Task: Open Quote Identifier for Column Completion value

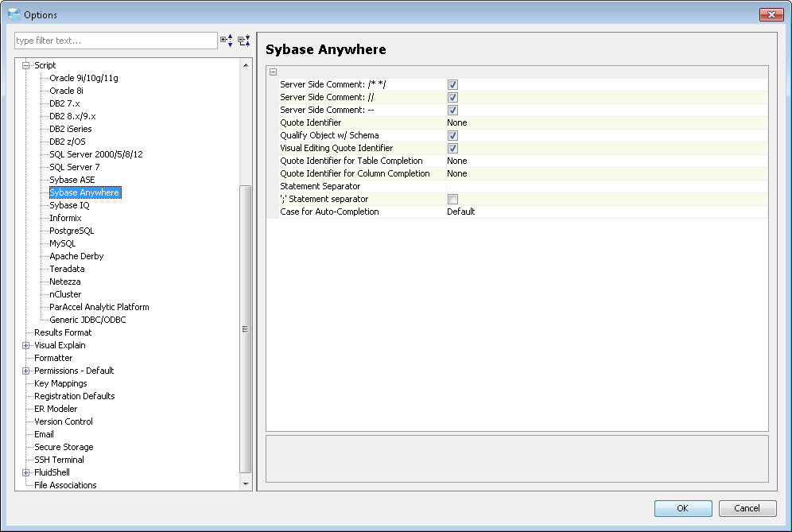Action: click(608, 173)
